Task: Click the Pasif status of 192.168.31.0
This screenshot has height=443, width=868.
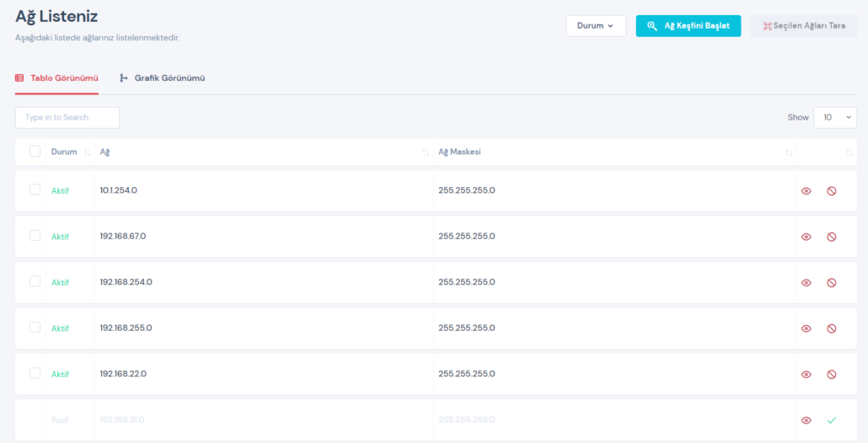Action: [61, 420]
